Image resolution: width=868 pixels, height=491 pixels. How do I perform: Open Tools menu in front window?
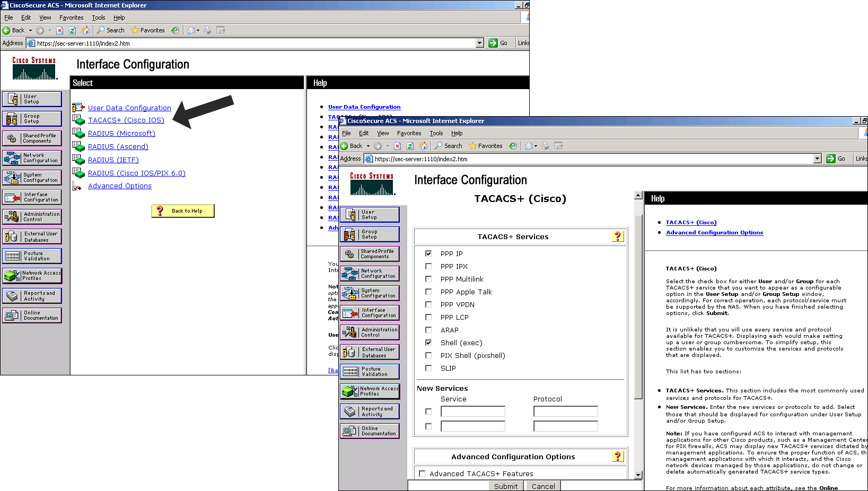pyautogui.click(x=436, y=133)
